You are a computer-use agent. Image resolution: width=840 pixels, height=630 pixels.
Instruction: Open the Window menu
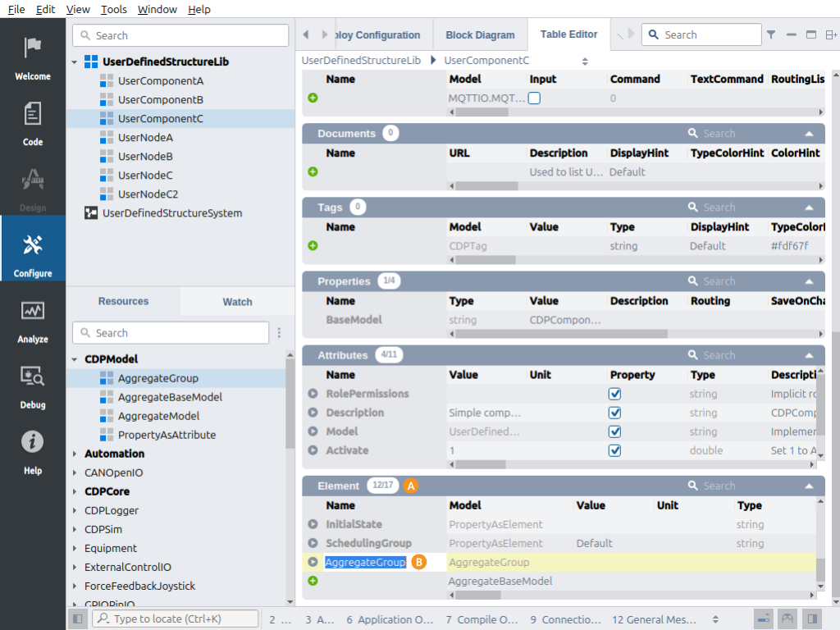(157, 9)
